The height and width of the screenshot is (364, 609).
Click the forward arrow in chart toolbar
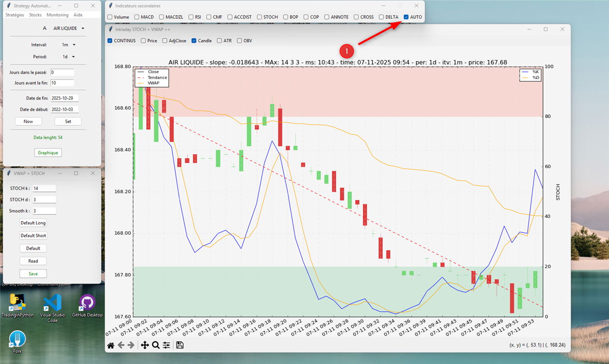pos(131,345)
